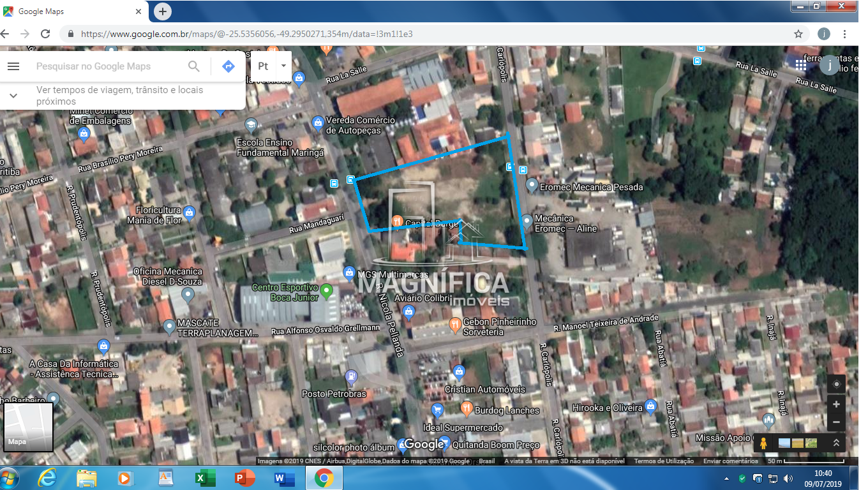Select the Street View Pegman icon
The width and height of the screenshot is (868, 490).
pyautogui.click(x=763, y=443)
